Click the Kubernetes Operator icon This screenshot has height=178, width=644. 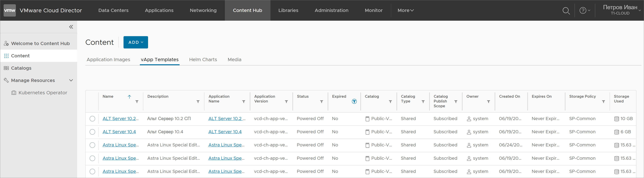pyautogui.click(x=14, y=93)
